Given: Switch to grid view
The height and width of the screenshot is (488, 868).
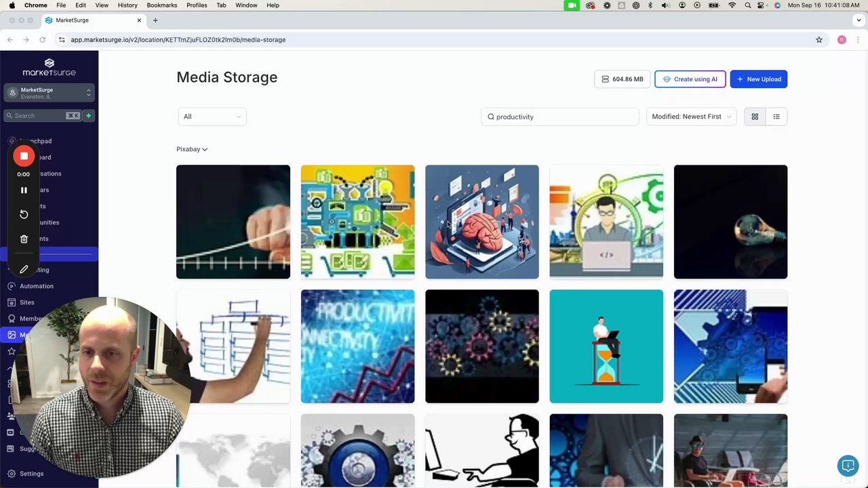Looking at the screenshot, I should click(755, 117).
